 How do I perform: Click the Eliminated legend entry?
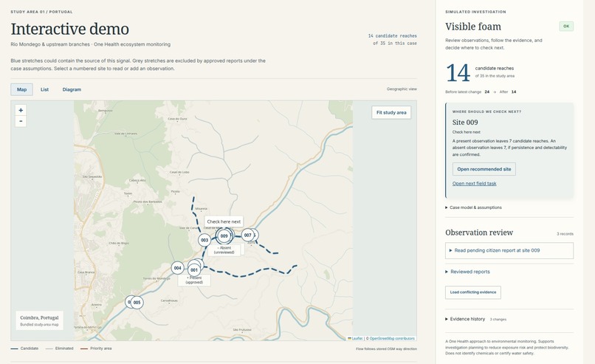coord(60,348)
